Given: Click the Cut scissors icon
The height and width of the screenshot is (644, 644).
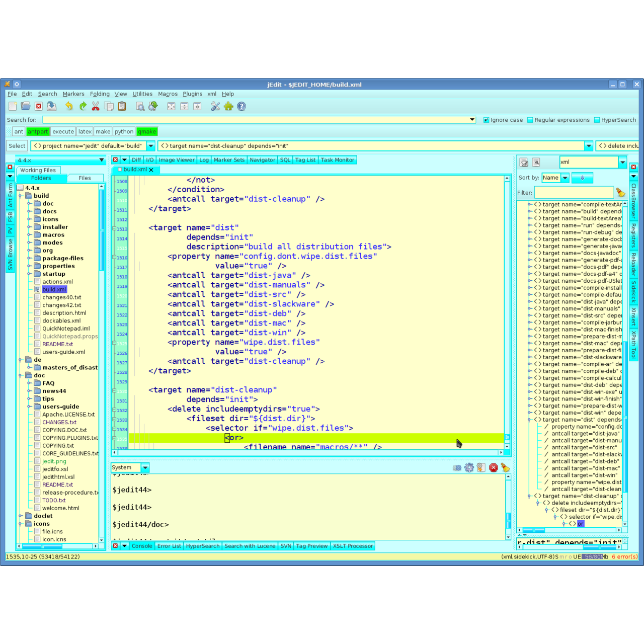Looking at the screenshot, I should tap(96, 106).
